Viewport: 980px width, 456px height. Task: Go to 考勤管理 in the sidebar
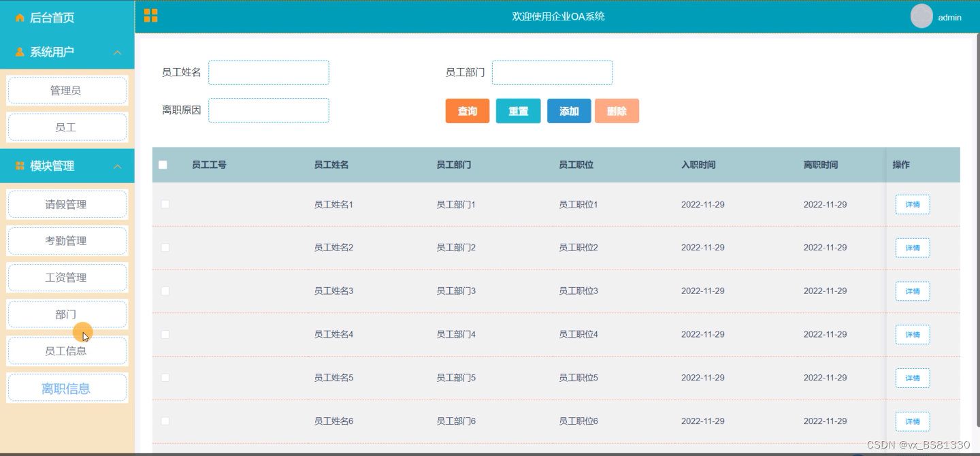pos(67,241)
